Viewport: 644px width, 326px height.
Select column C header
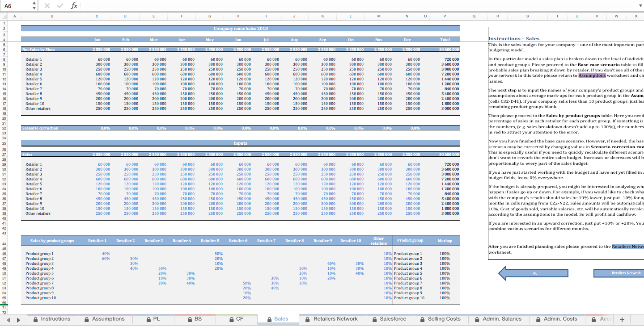pos(97,17)
